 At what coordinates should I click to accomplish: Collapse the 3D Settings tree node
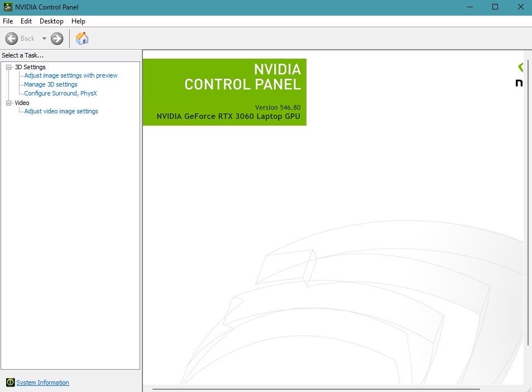tap(9, 67)
